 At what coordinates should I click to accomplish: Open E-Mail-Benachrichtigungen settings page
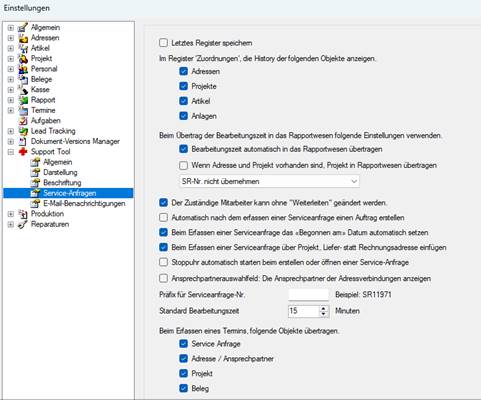84,203
